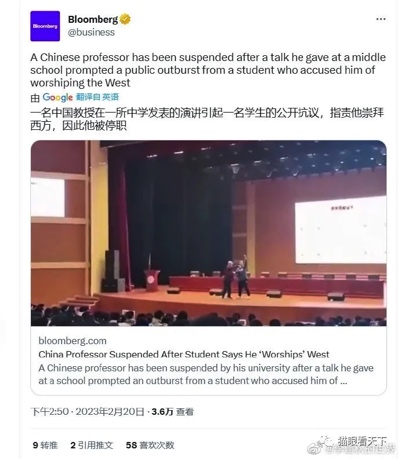The height and width of the screenshot is (459, 400).
Task: Open the auditorium video thumbnail
Action: pyautogui.click(x=209, y=233)
